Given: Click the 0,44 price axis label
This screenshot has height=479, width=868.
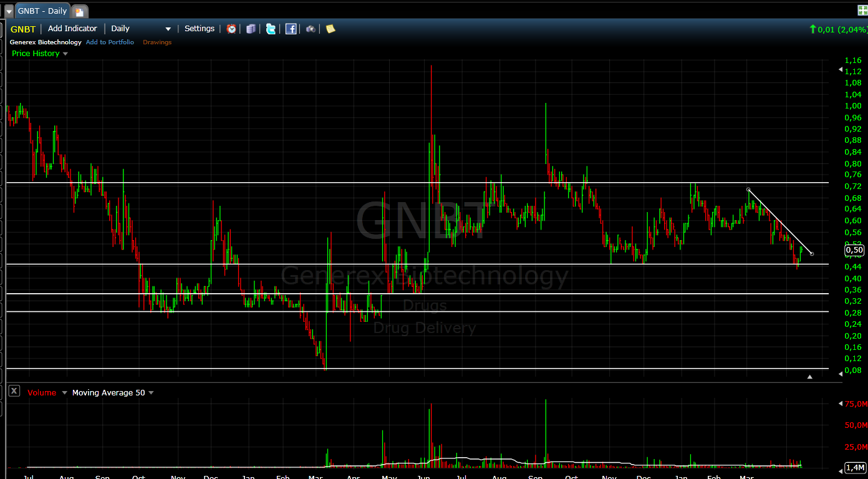Looking at the screenshot, I should click(x=853, y=266).
